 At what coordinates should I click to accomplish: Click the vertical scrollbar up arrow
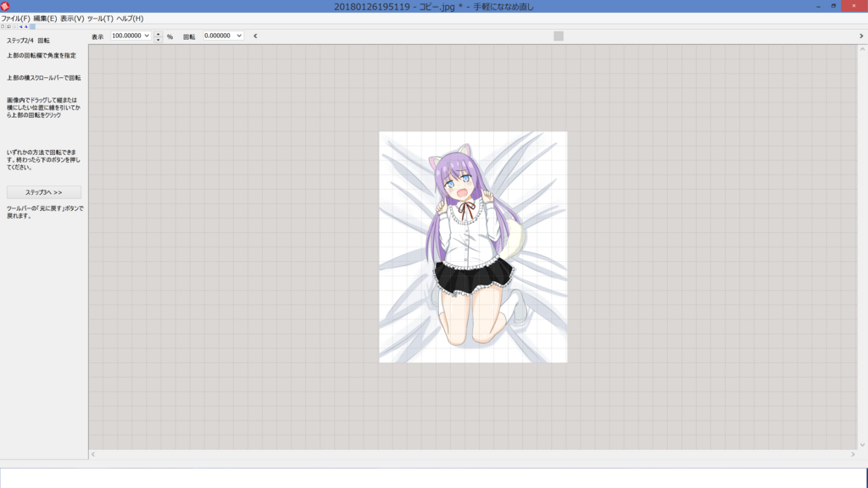click(862, 49)
